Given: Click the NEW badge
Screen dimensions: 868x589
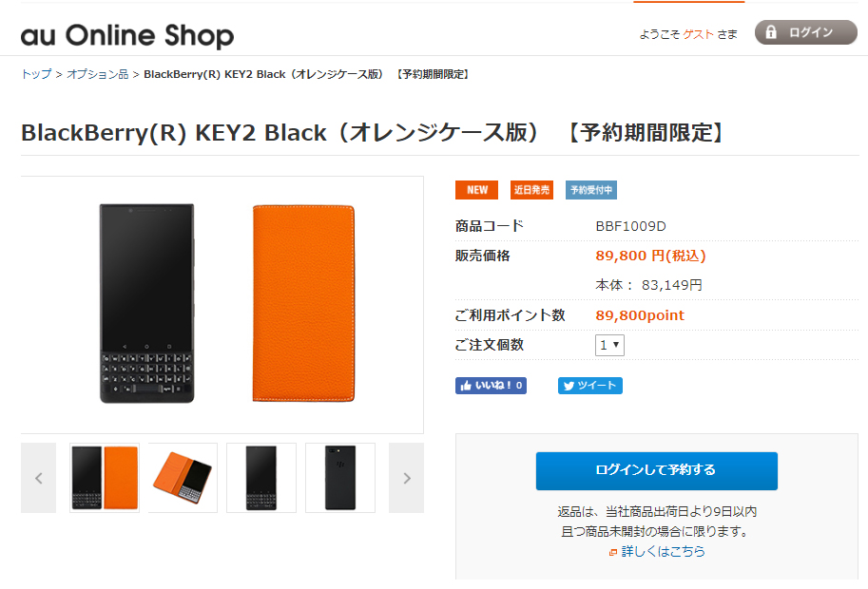Looking at the screenshot, I should tap(476, 190).
